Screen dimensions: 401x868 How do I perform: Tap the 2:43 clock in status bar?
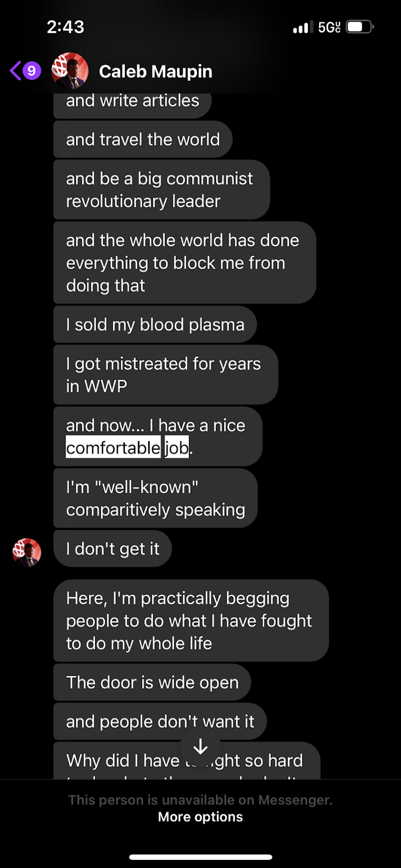coord(65,27)
